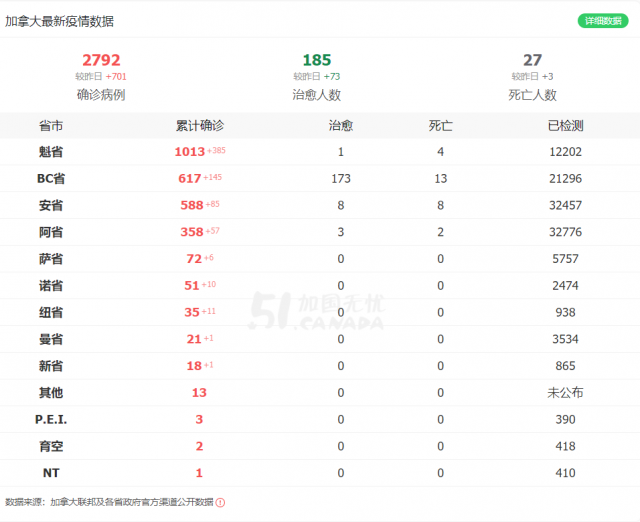The width and height of the screenshot is (640, 522).
Task: Select the 确诊病例 total of 2792
Action: 101,60
